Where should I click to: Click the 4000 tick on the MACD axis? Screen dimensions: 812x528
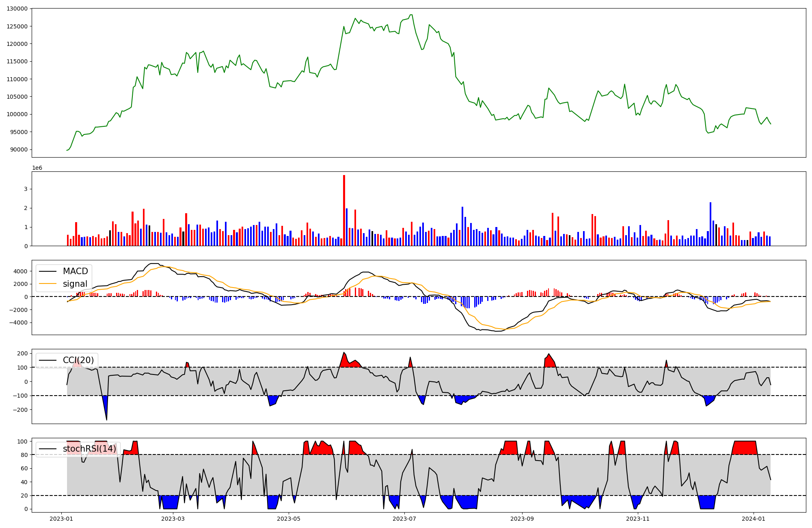click(20, 271)
